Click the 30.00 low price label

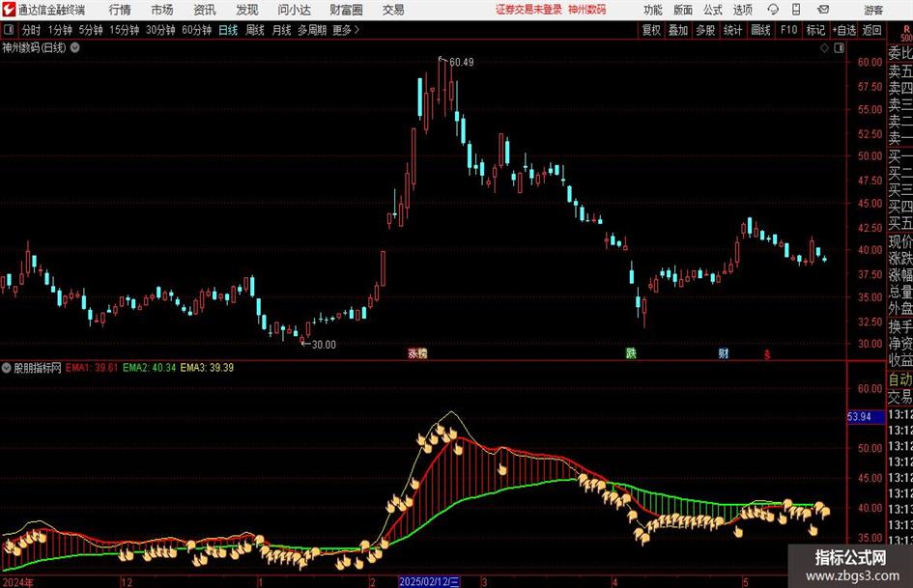(324, 345)
